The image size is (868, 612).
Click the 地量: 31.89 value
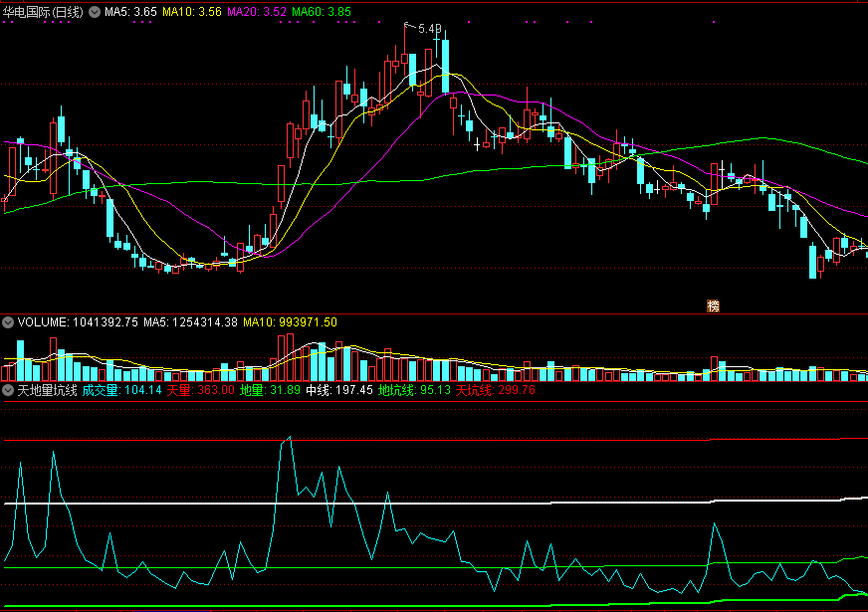(x=270, y=390)
